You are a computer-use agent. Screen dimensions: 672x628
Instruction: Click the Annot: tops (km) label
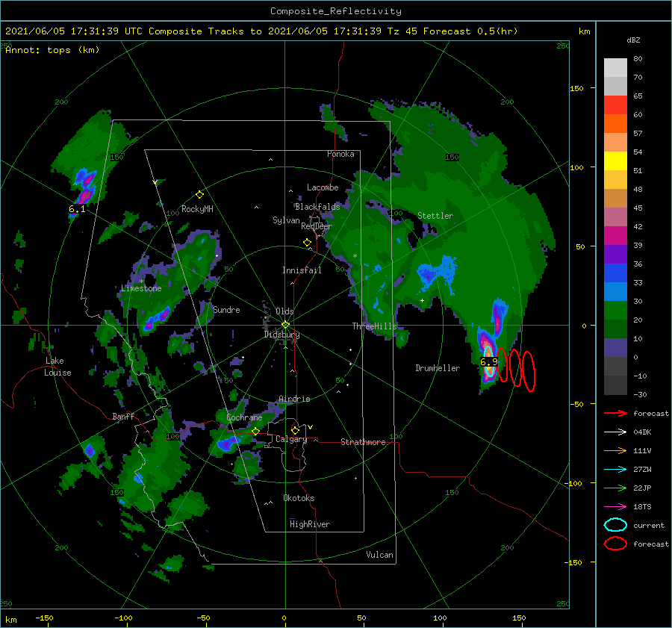pyautogui.click(x=52, y=50)
